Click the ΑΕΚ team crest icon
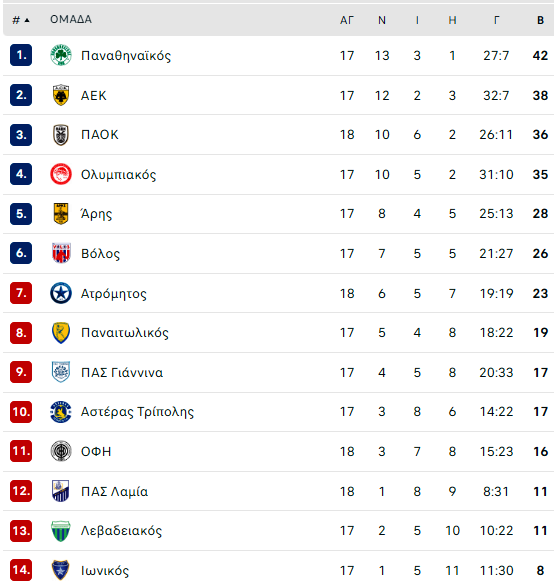 (x=61, y=95)
